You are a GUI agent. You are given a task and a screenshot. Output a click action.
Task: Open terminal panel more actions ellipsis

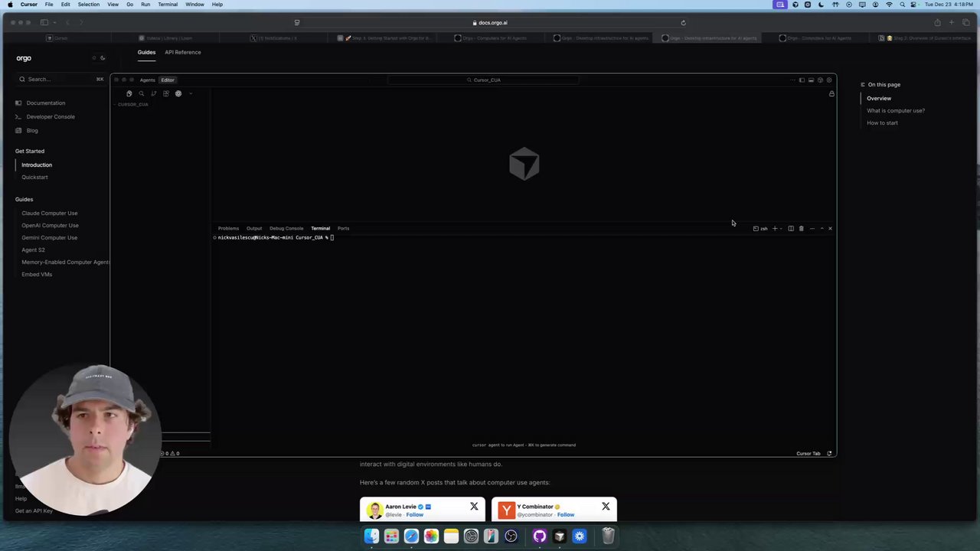[812, 228]
